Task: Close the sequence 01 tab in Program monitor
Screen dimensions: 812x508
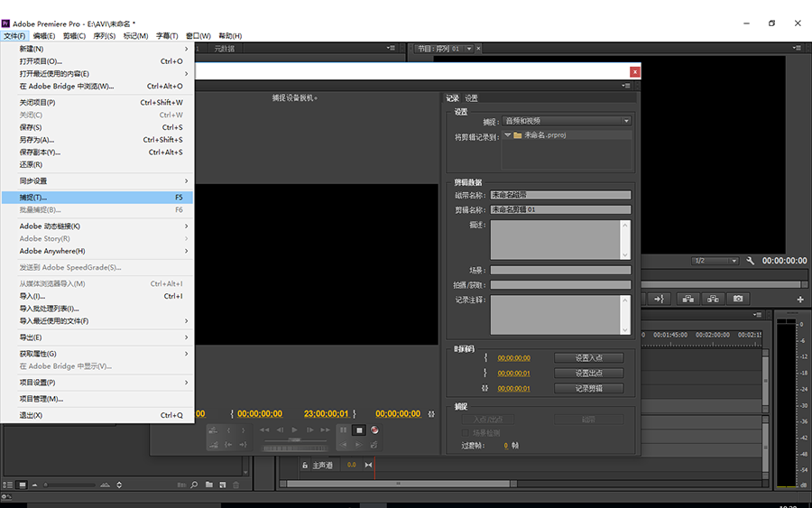Action: (x=478, y=49)
